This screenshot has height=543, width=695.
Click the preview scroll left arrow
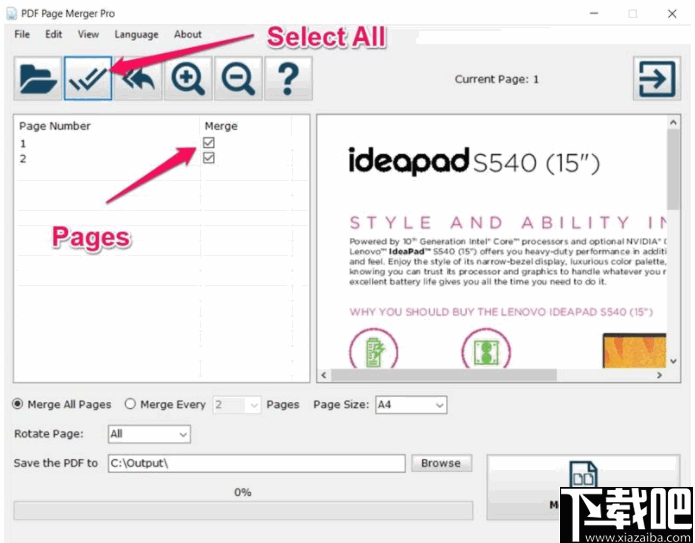coord(324,375)
